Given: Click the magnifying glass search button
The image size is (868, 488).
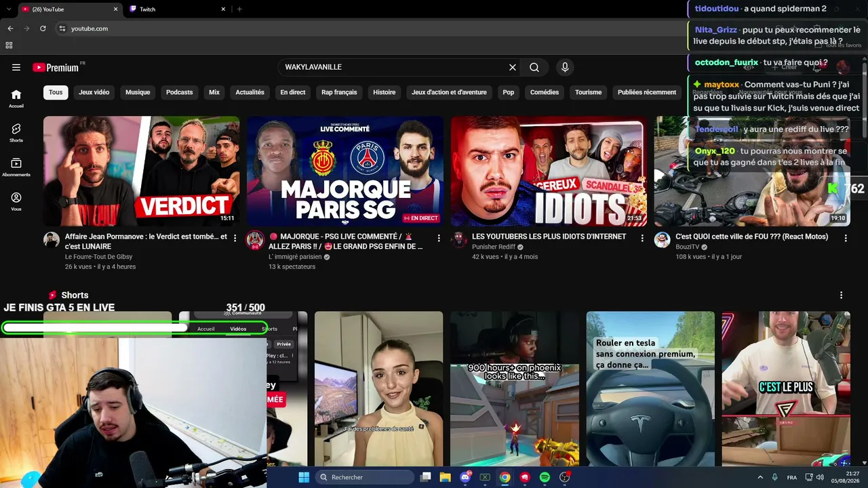Looking at the screenshot, I should (x=534, y=67).
